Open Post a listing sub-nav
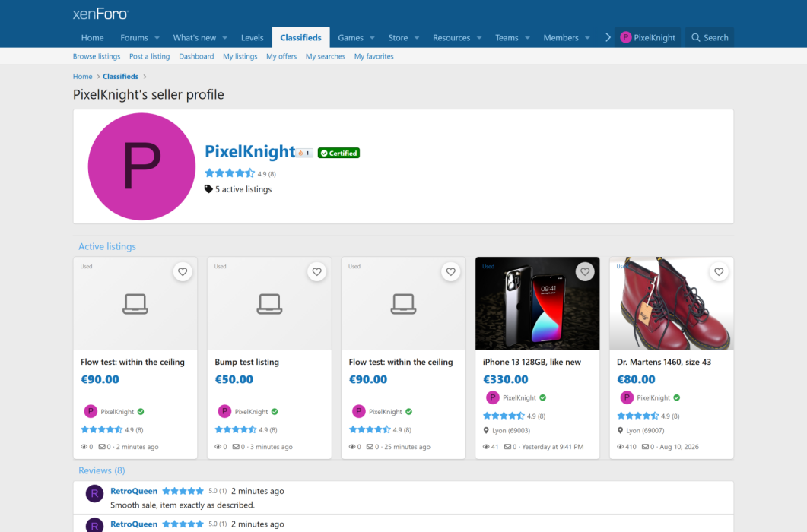This screenshot has height=532, width=807. [x=149, y=56]
